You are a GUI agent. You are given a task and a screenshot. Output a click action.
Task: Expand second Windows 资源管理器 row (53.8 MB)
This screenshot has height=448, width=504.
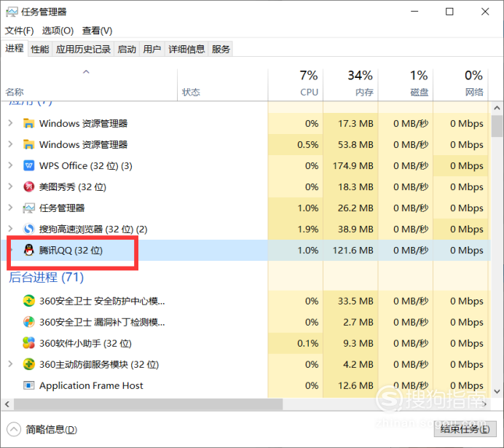click(10, 144)
